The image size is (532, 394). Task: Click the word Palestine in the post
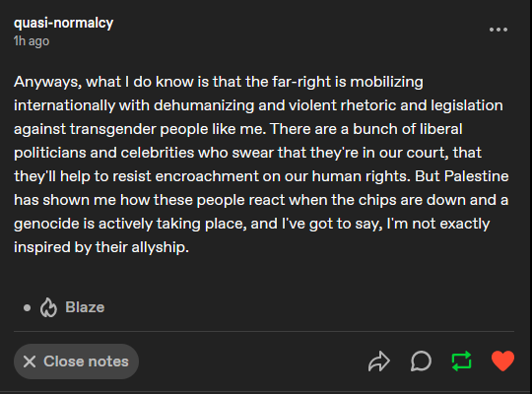(477, 176)
